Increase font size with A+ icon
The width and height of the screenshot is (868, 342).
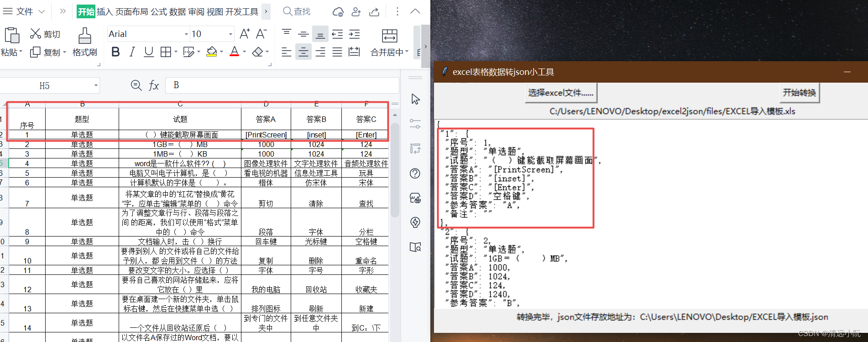245,34
